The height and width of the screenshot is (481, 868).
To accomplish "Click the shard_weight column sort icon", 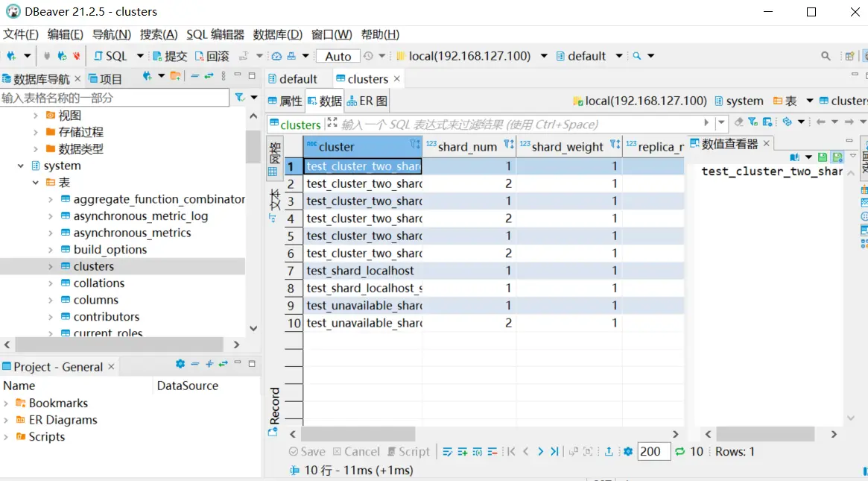I will click(x=615, y=145).
